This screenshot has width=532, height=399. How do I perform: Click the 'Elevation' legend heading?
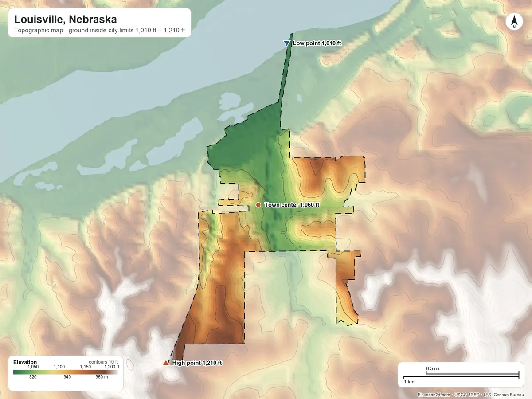[x=25, y=362]
